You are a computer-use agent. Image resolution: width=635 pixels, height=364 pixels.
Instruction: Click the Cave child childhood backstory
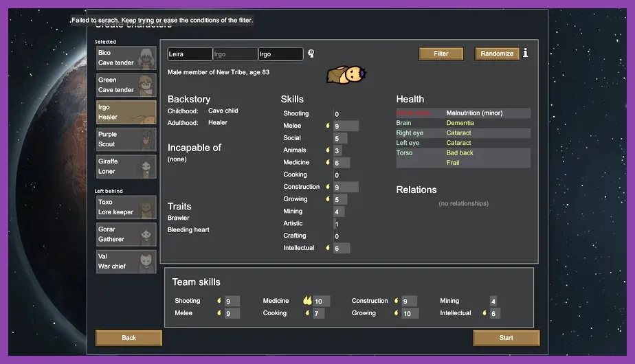point(223,111)
